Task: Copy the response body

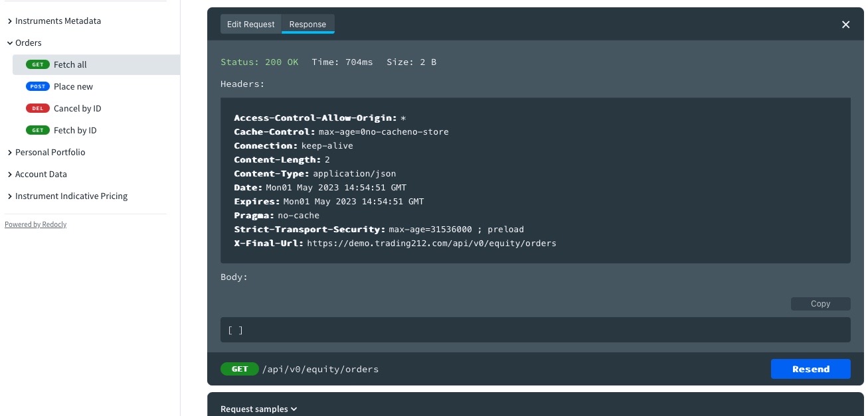Action: click(x=820, y=304)
